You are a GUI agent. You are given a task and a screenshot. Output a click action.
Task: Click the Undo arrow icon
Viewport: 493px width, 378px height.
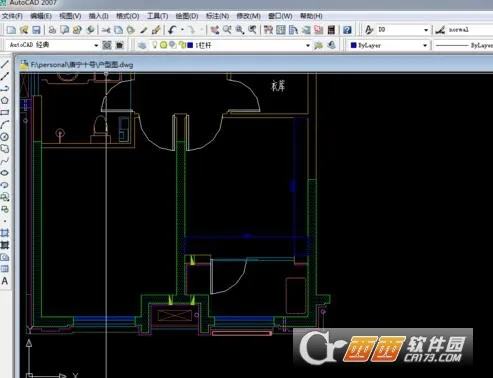[172, 30]
